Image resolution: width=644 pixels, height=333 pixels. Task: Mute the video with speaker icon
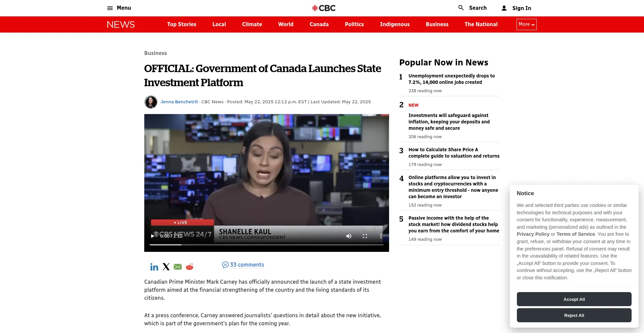349,236
